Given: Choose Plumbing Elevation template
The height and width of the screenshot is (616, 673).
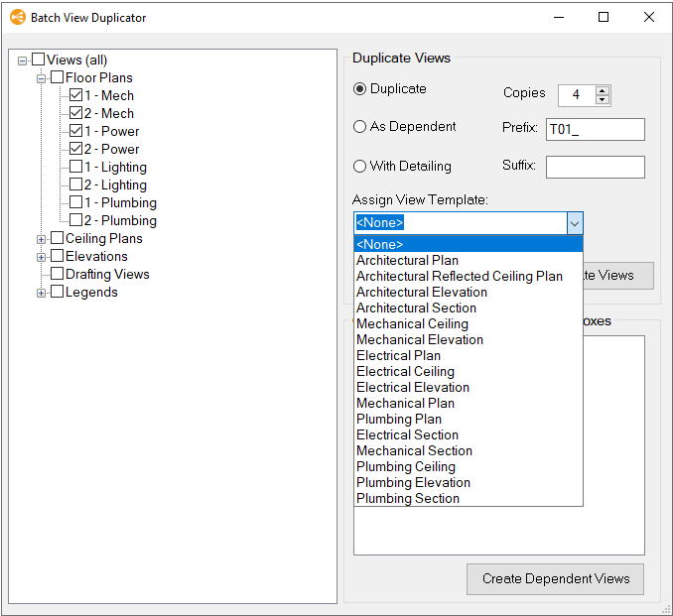Looking at the screenshot, I should 469,483.
